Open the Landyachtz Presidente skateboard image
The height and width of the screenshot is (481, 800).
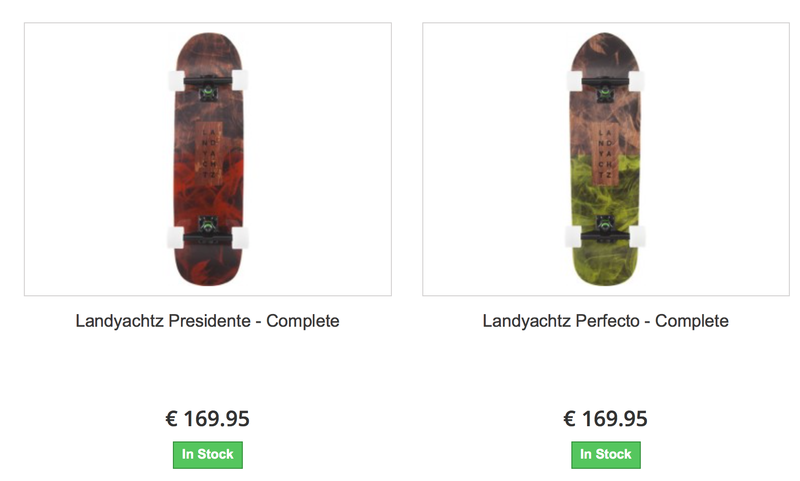[208, 159]
